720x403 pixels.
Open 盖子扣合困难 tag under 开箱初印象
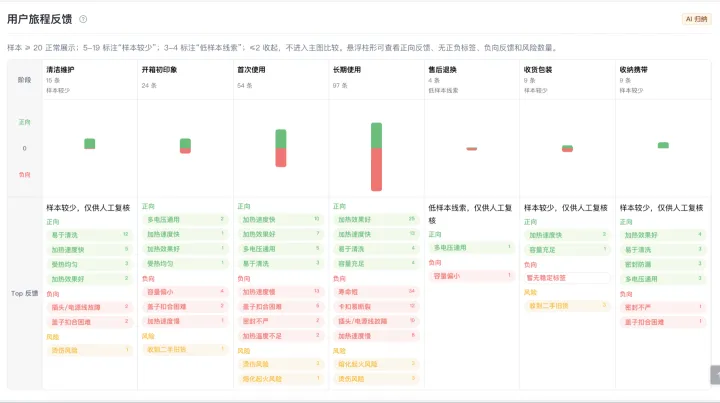click(x=185, y=307)
